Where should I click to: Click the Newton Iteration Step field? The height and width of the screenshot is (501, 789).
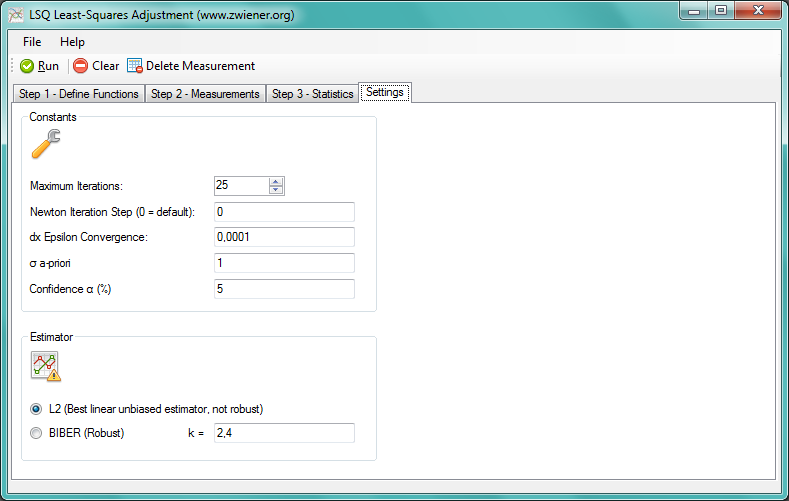pyautogui.click(x=284, y=212)
